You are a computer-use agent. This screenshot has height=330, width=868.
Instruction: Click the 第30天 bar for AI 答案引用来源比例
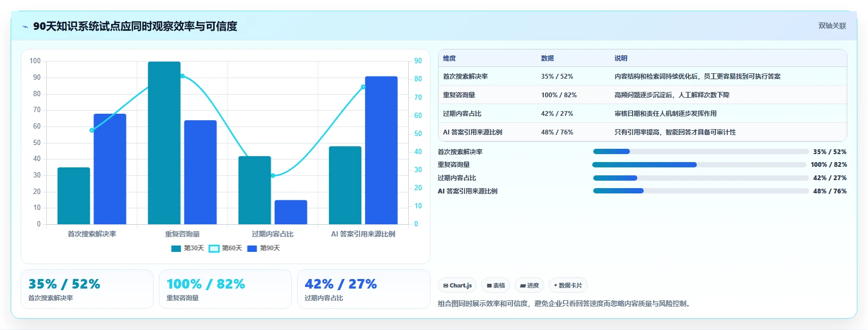pyautogui.click(x=345, y=185)
